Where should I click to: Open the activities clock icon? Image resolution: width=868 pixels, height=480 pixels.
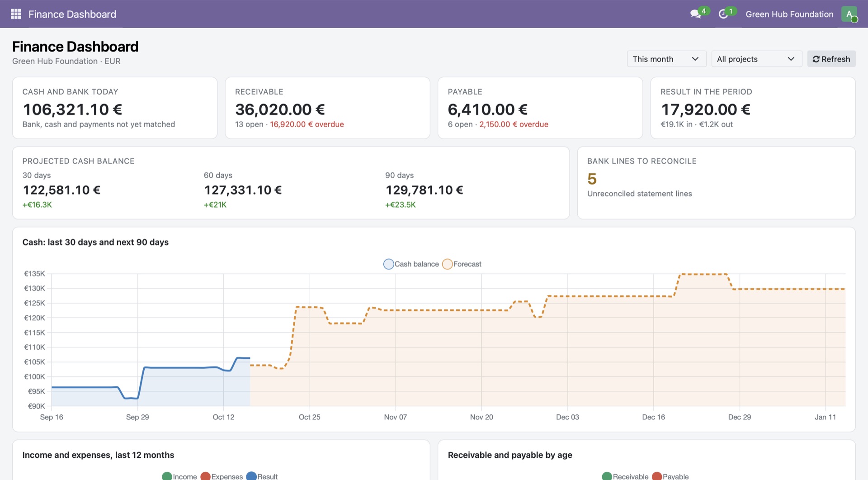[x=723, y=14]
